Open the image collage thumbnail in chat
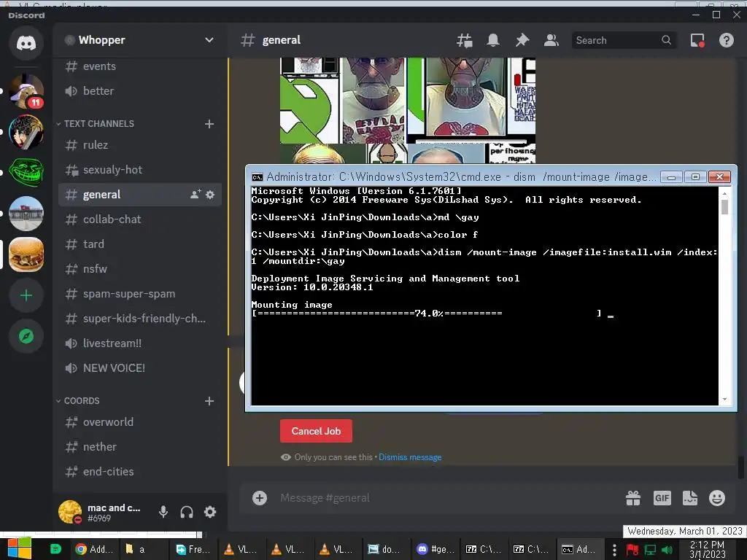 tap(408, 111)
